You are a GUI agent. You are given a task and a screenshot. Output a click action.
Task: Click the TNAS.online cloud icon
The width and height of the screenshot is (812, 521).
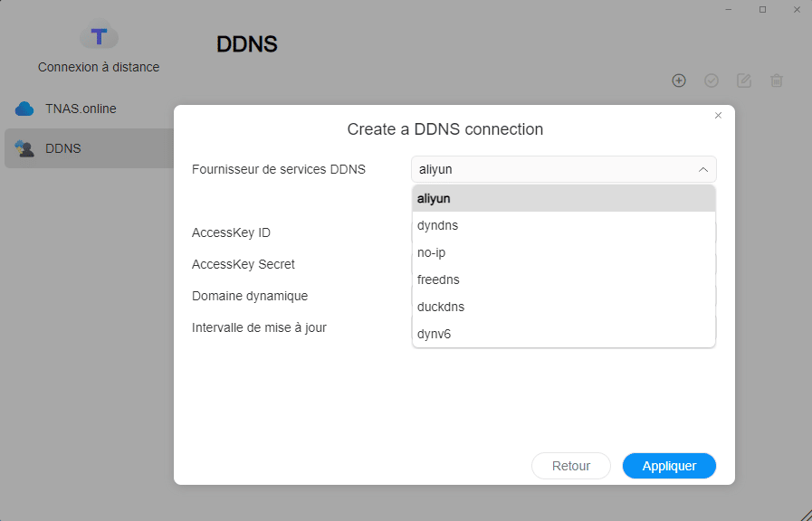(x=24, y=109)
